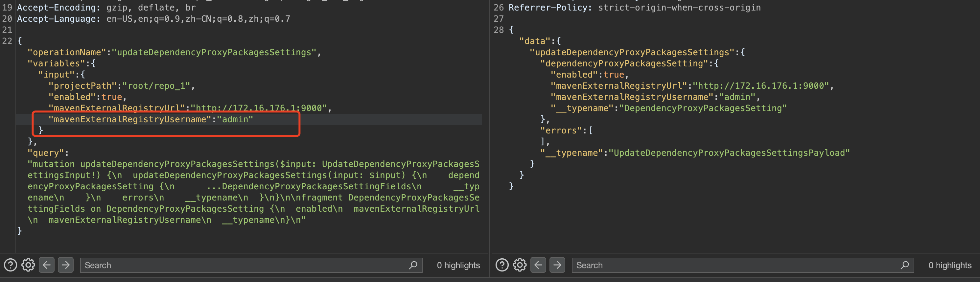
Task: Go to next match in response pane
Action: click(x=557, y=265)
